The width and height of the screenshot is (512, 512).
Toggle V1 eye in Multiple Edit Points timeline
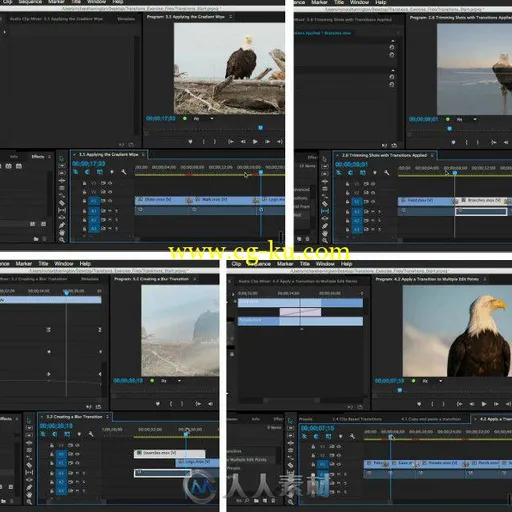[338, 464]
